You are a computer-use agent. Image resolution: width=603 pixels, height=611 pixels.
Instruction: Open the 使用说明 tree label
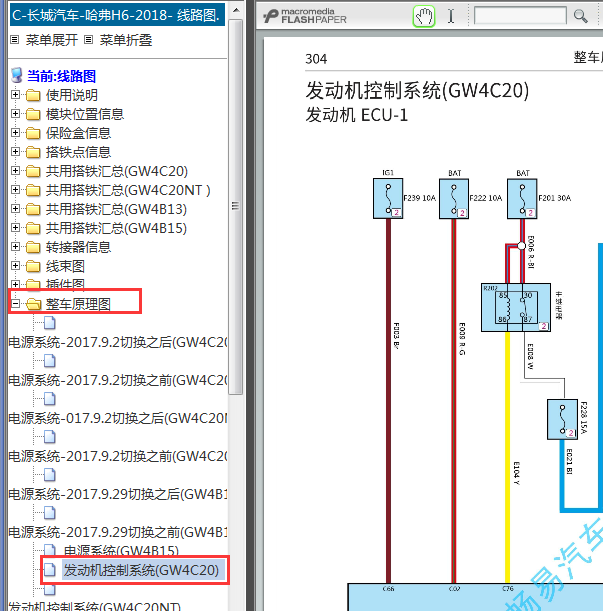coord(72,95)
